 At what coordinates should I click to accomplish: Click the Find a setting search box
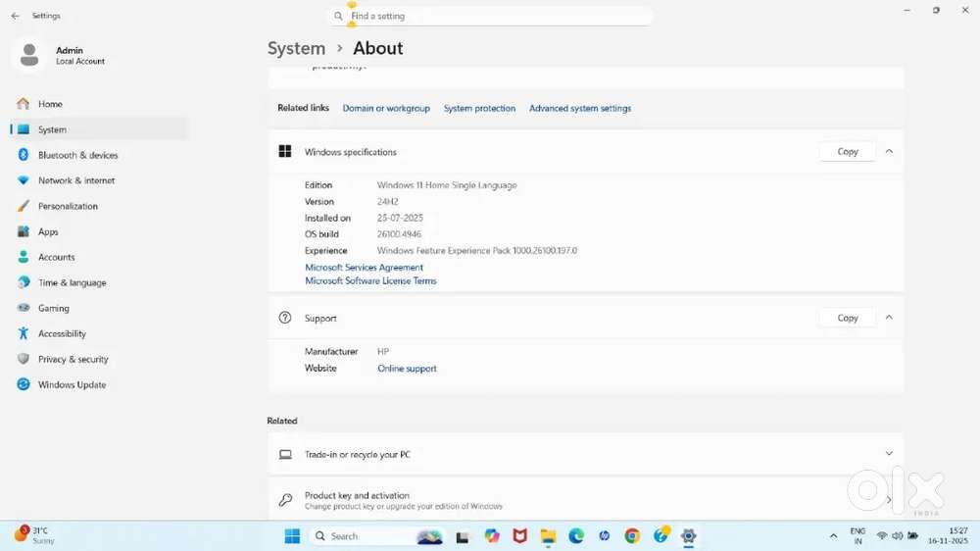(x=490, y=17)
